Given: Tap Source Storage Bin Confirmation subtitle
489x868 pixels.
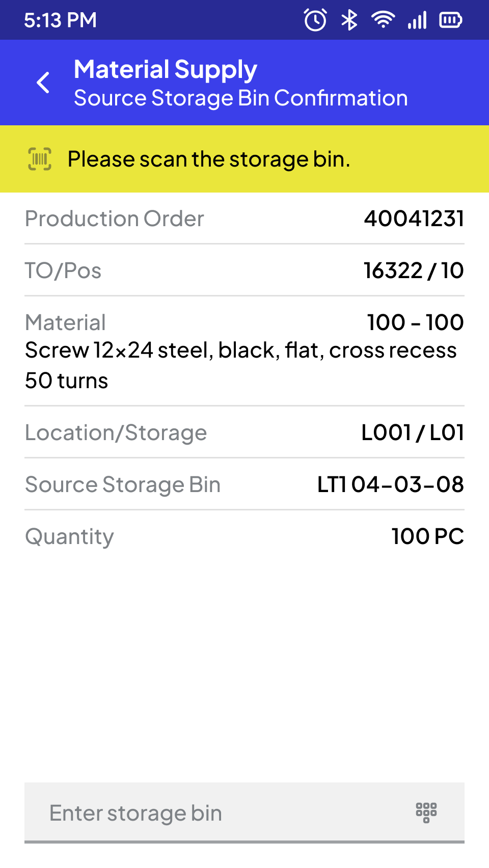Looking at the screenshot, I should tap(241, 98).
